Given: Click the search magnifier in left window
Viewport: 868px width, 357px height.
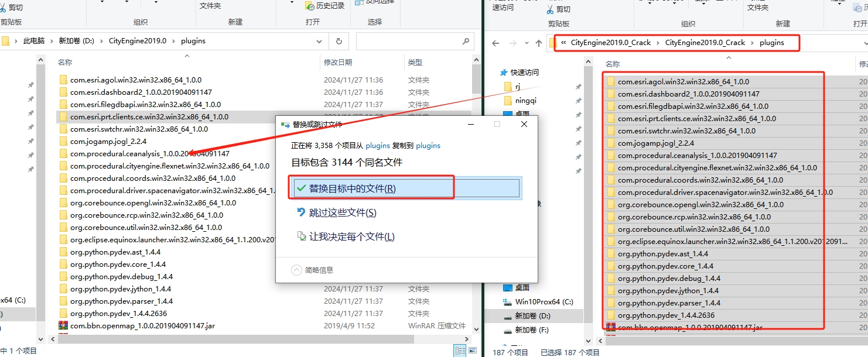Looking at the screenshot, I should pos(466,42).
